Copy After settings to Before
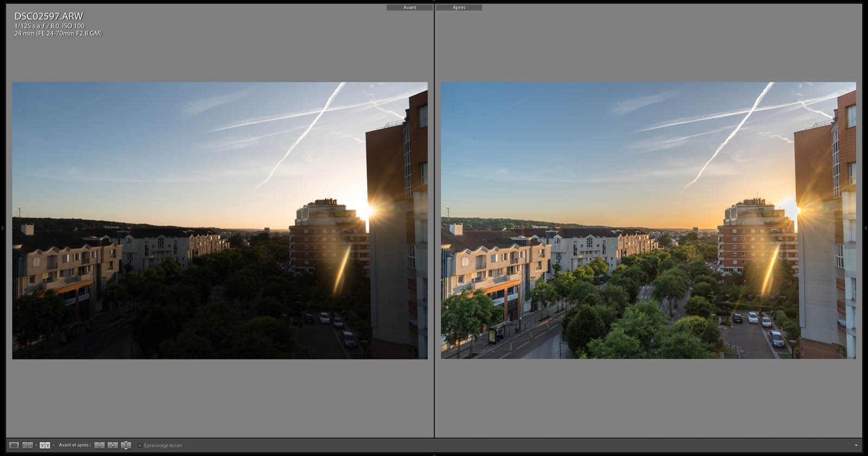This screenshot has height=456, width=868. [x=112, y=445]
